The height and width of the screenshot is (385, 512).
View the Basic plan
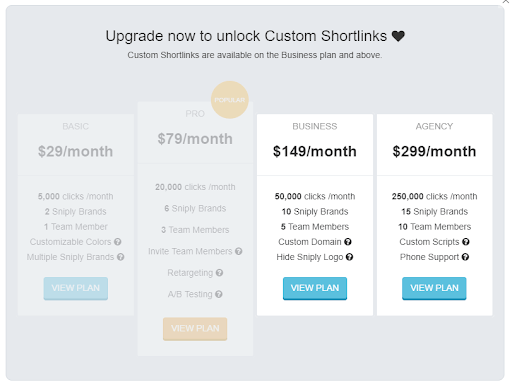point(76,288)
